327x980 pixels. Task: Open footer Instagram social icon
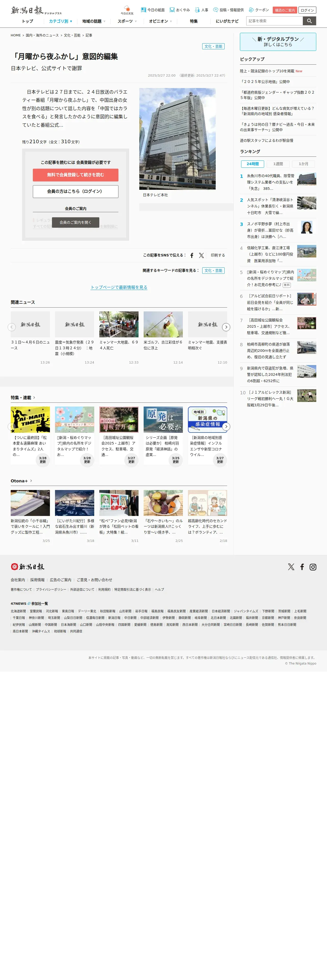(x=313, y=567)
